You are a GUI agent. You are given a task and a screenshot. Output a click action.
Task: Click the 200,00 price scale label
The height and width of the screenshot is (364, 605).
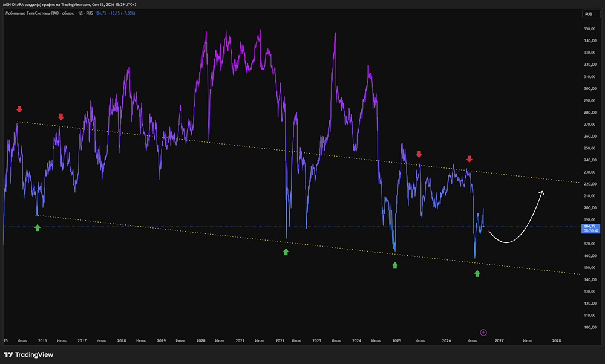tap(590, 208)
